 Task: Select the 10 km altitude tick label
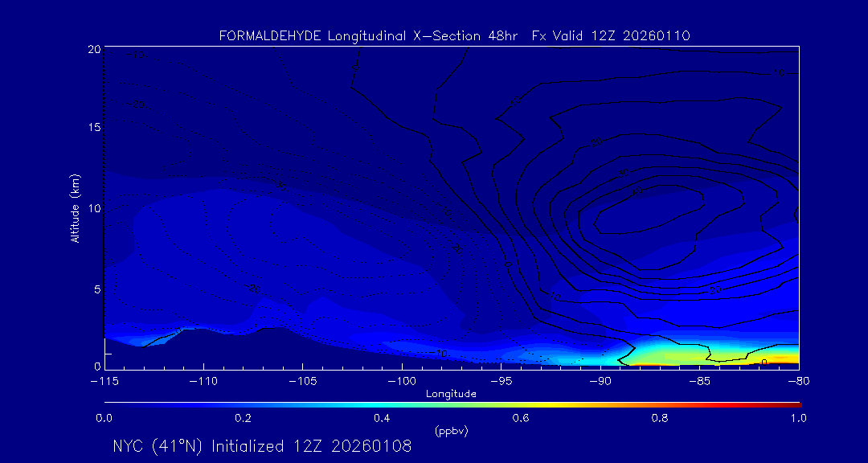point(93,208)
